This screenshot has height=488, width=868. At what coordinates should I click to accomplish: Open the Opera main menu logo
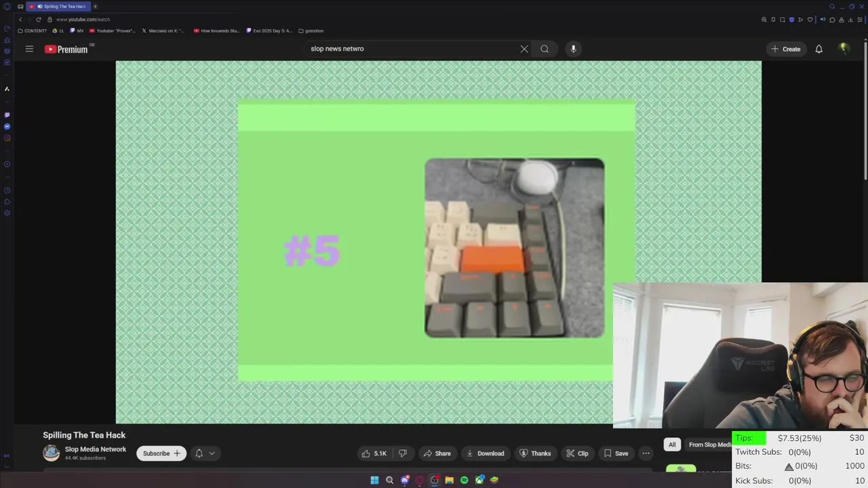tap(6, 6)
